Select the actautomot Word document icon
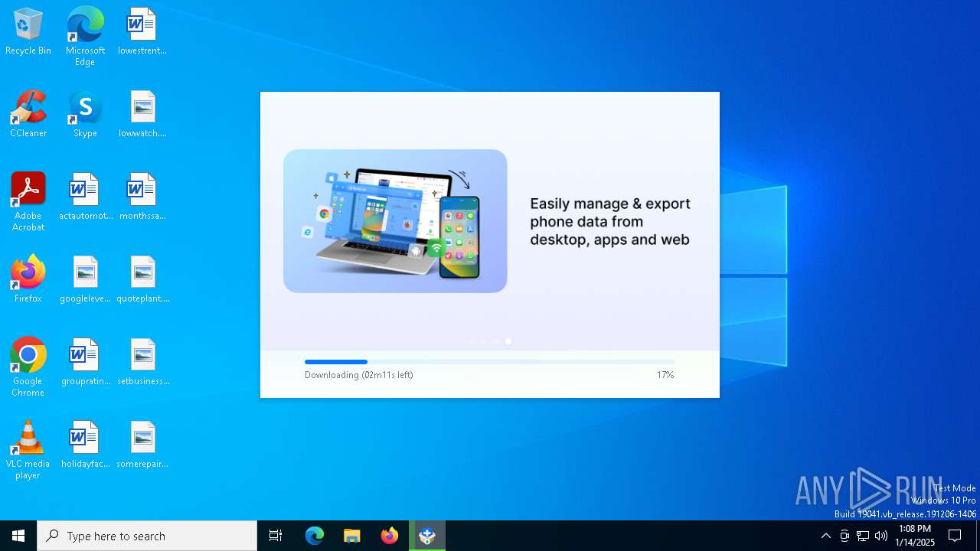Image resolution: width=980 pixels, height=551 pixels. [85, 197]
